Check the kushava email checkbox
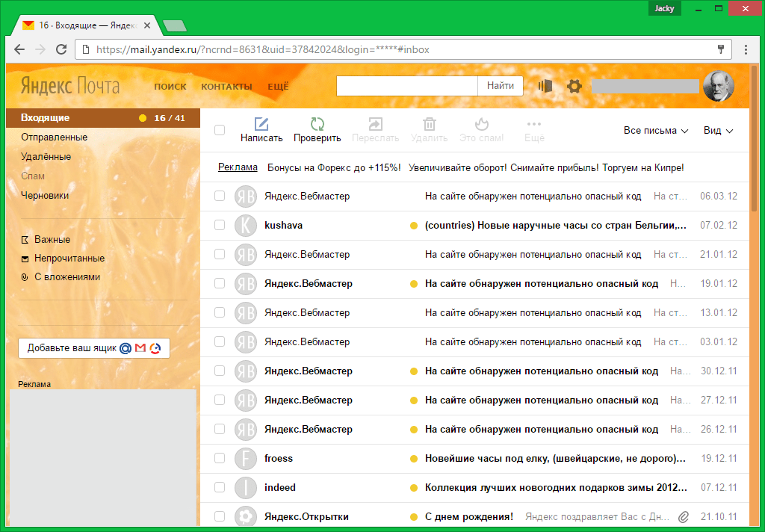The width and height of the screenshot is (765, 532). [x=220, y=225]
